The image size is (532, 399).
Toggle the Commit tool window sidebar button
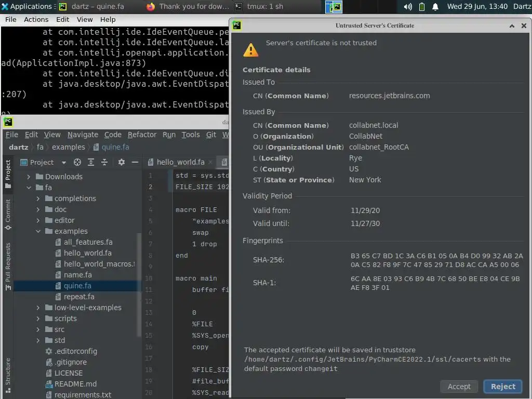coord(8,215)
